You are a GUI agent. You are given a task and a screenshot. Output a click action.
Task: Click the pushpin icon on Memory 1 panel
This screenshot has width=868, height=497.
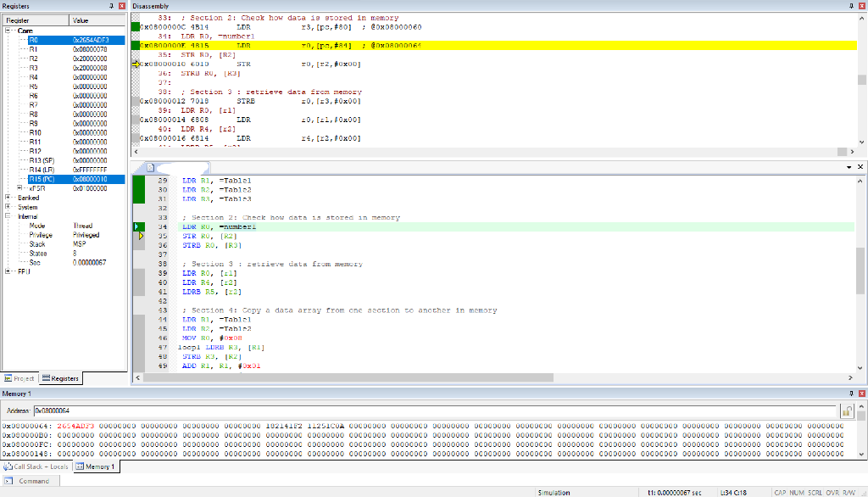(x=851, y=394)
